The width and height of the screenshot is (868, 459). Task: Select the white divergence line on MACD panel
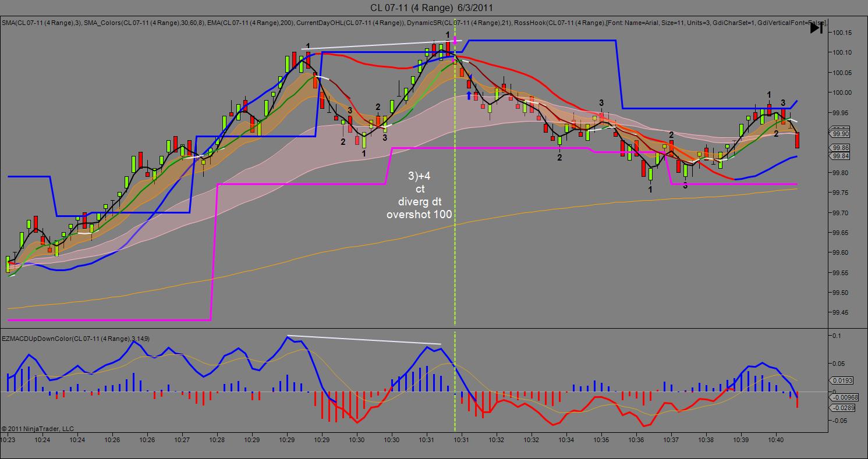(x=364, y=340)
